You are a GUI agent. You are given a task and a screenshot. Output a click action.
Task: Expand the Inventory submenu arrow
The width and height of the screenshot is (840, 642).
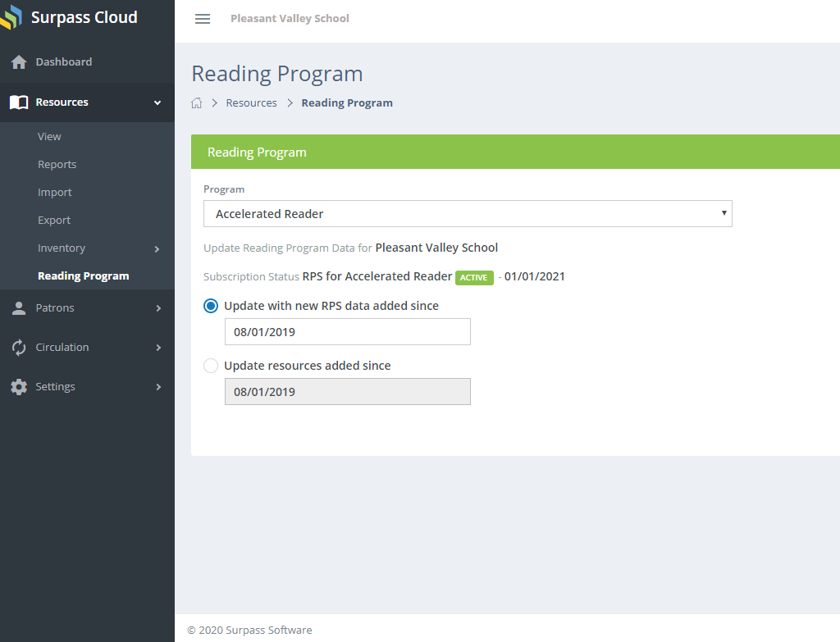pyautogui.click(x=157, y=249)
